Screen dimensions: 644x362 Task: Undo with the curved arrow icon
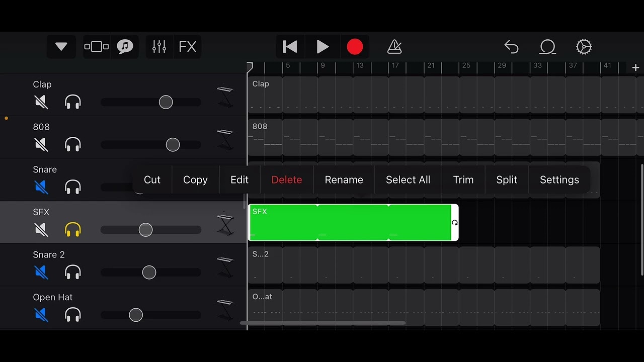click(x=511, y=47)
